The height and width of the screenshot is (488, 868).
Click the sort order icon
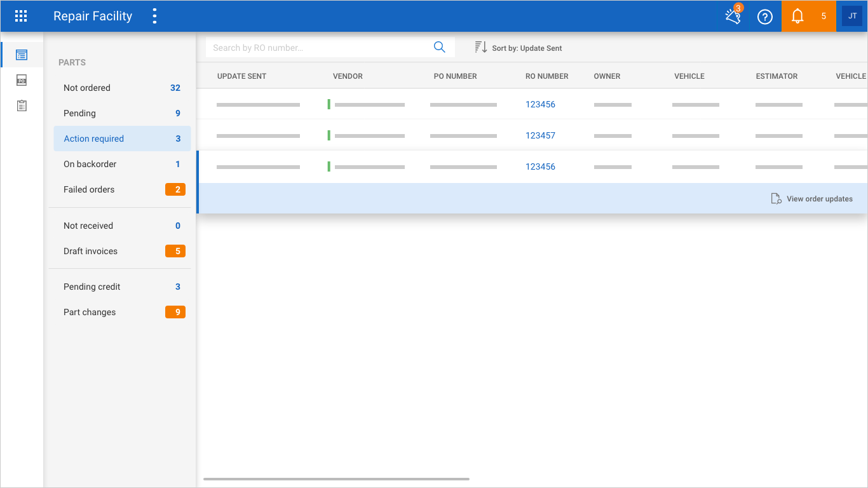coord(481,47)
